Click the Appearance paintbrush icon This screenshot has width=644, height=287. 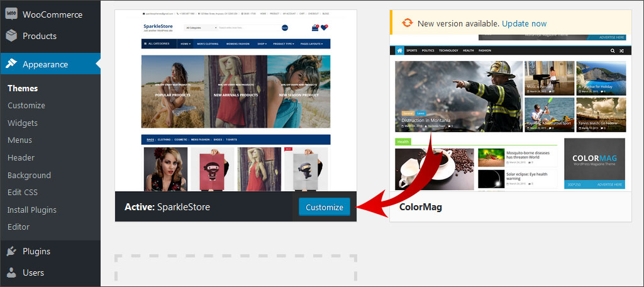pos(11,64)
